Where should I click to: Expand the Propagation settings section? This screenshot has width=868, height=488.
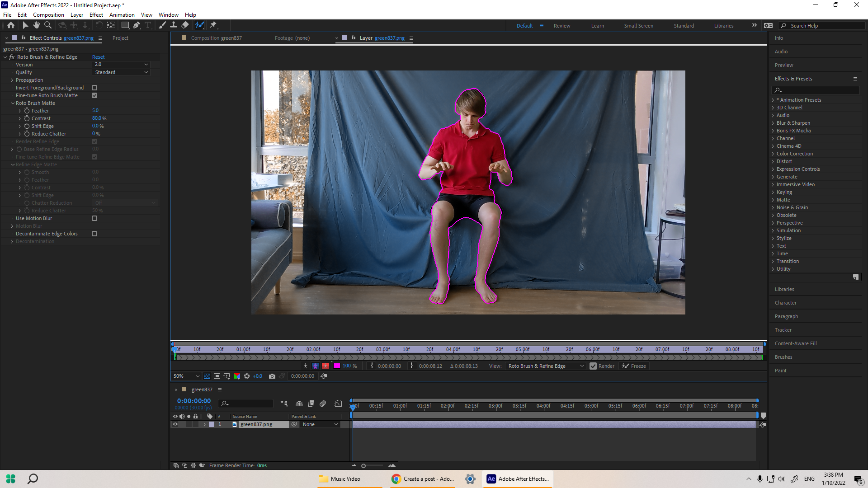(x=13, y=79)
